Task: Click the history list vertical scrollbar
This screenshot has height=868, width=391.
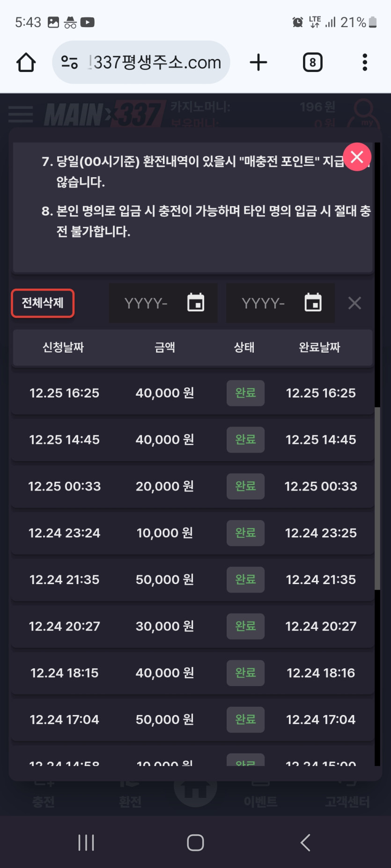Action: (x=377, y=498)
